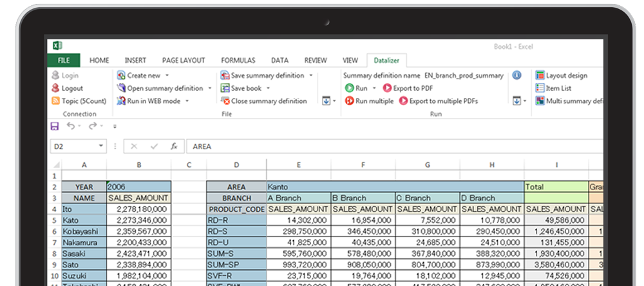Click the formula bar confirm checkmark icon
The image size is (644, 286).
[154, 146]
